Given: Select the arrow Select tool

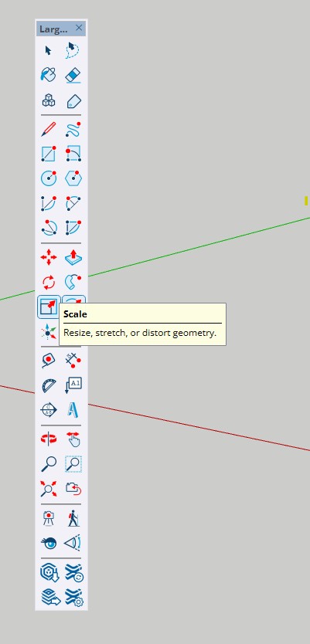Looking at the screenshot, I should [49, 50].
